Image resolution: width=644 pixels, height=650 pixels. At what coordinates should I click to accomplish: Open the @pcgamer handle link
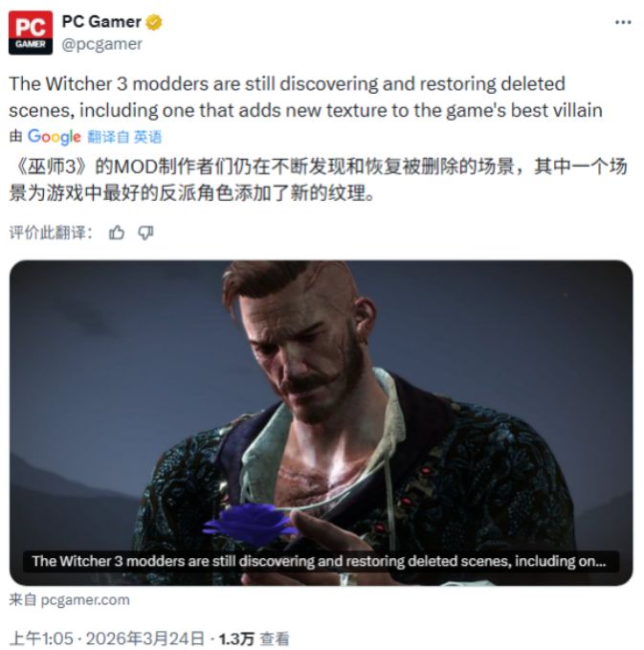pos(102,44)
